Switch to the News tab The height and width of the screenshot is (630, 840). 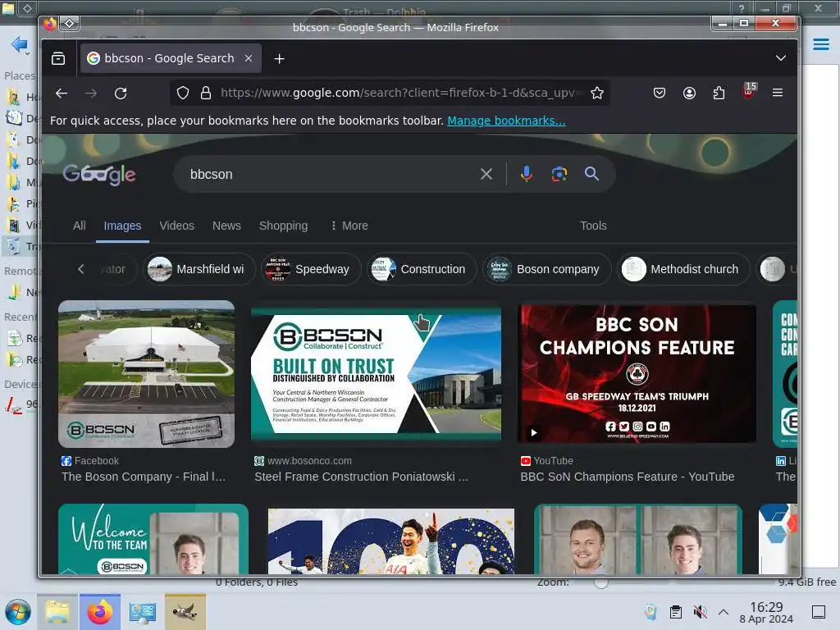pos(226,226)
